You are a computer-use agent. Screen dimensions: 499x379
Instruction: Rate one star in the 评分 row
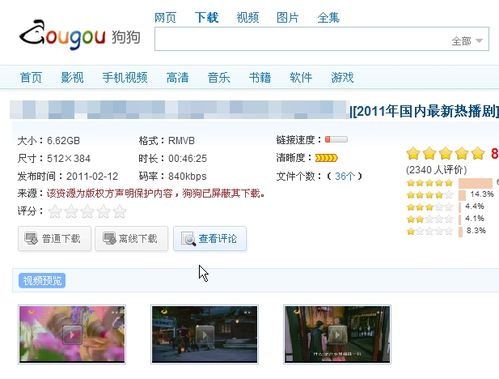pyautogui.click(x=55, y=211)
